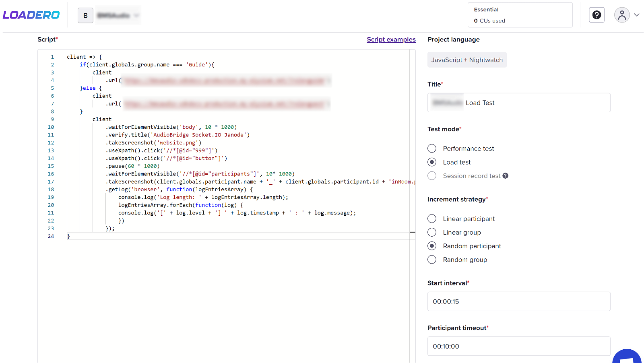Select Load test mode

432,162
